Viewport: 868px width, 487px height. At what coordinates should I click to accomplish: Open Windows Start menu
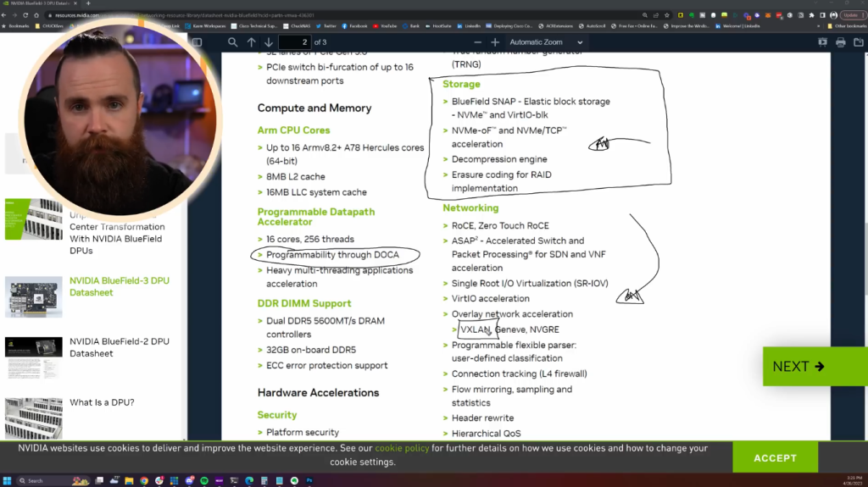(x=7, y=480)
